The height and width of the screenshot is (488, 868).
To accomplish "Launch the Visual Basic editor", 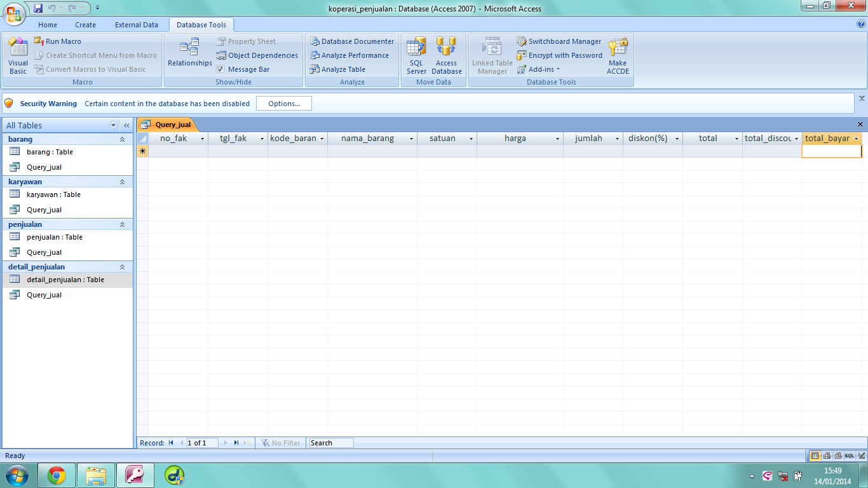I will click(18, 56).
